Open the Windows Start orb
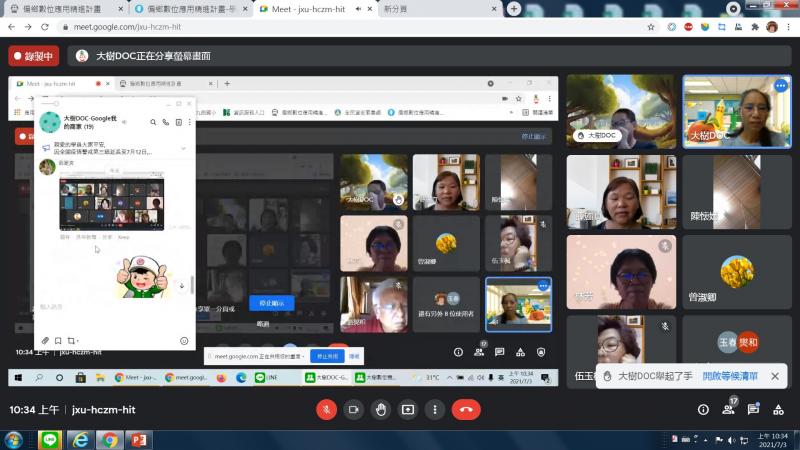The width and height of the screenshot is (800, 450). (x=13, y=440)
